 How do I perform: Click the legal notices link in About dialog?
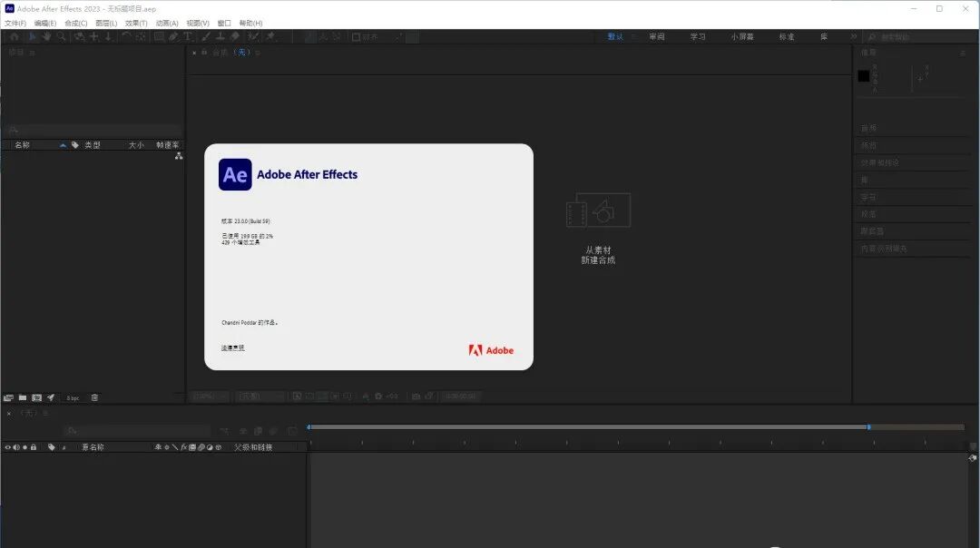[232, 348]
